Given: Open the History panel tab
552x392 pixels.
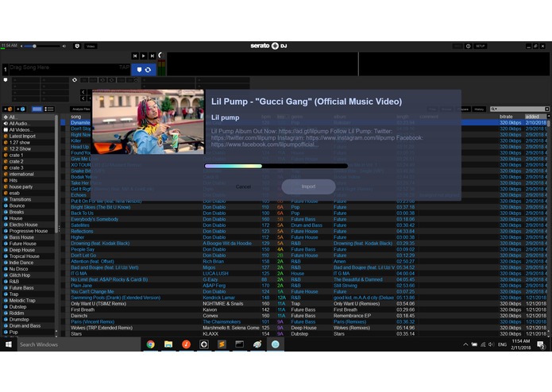Looking at the screenshot, I should point(479,109).
